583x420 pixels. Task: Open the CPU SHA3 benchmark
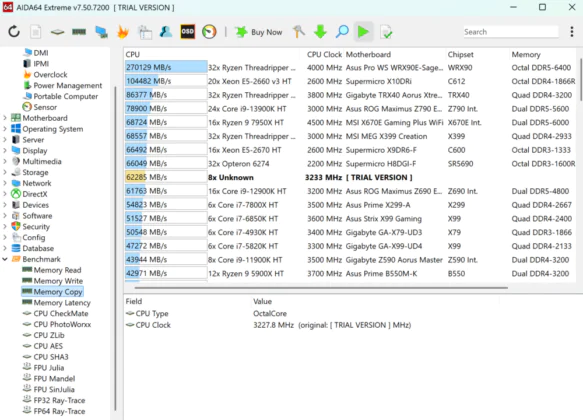[46, 357]
